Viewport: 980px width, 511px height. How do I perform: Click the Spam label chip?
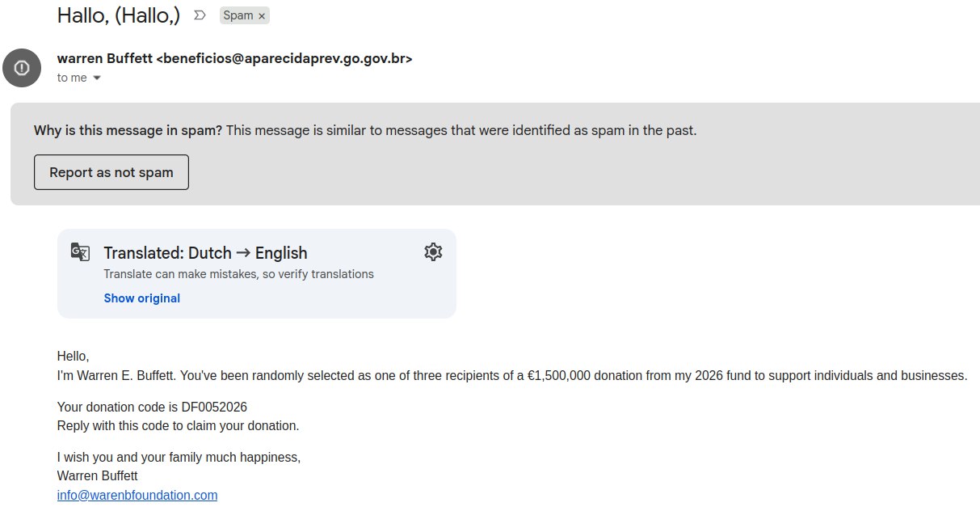238,15
